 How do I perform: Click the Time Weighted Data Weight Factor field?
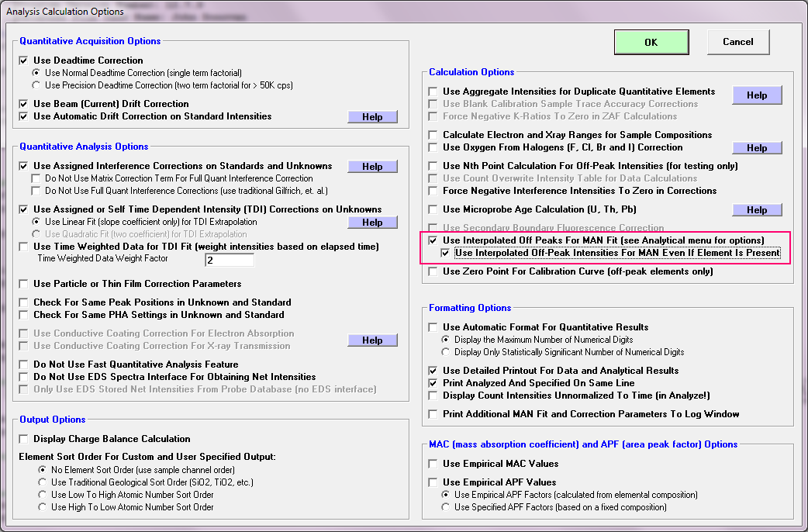coord(229,261)
